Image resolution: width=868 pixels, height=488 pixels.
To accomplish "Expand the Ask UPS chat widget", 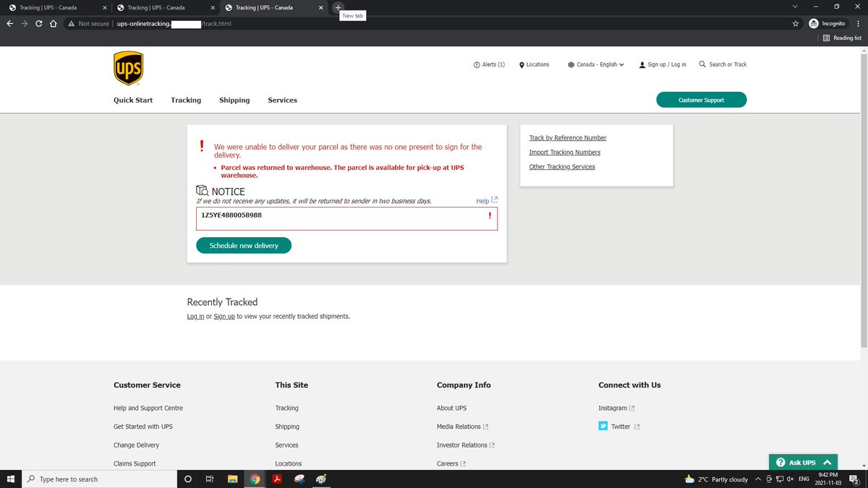I will click(803, 462).
